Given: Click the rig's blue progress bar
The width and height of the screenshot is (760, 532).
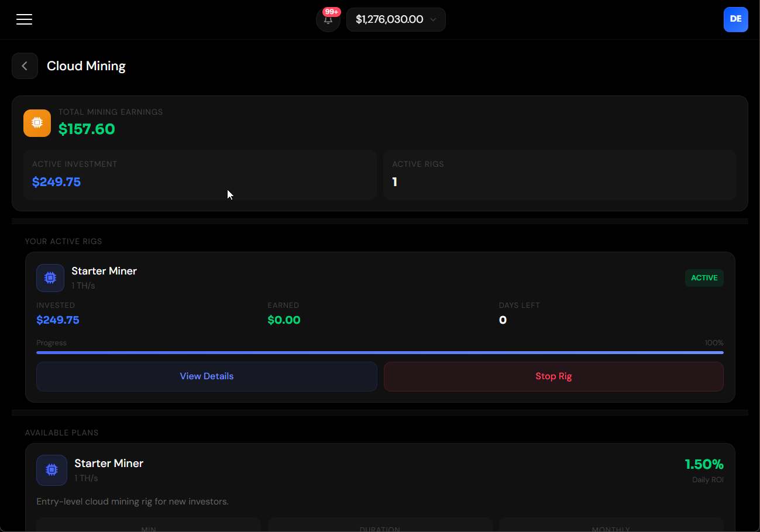Looking at the screenshot, I should point(380,352).
